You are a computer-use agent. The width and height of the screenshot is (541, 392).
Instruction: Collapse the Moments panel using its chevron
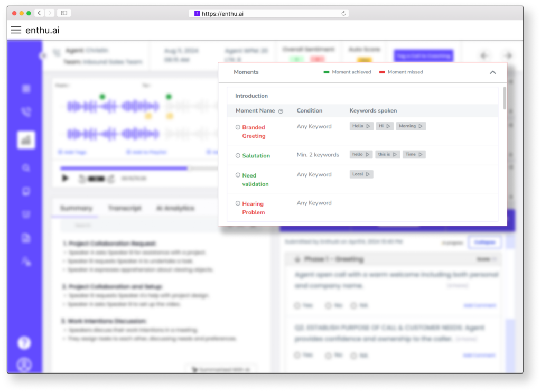pos(492,72)
